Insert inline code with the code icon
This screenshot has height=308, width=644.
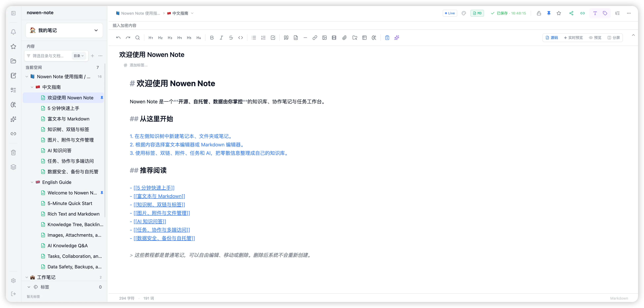pyautogui.click(x=240, y=38)
